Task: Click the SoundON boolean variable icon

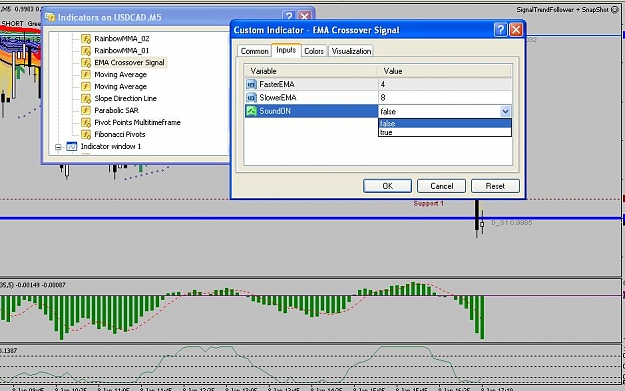Action: coord(251,111)
